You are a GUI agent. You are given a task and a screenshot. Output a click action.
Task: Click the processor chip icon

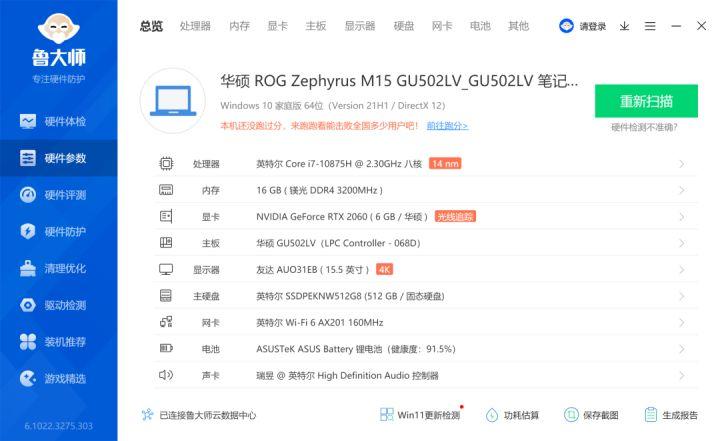(x=166, y=164)
